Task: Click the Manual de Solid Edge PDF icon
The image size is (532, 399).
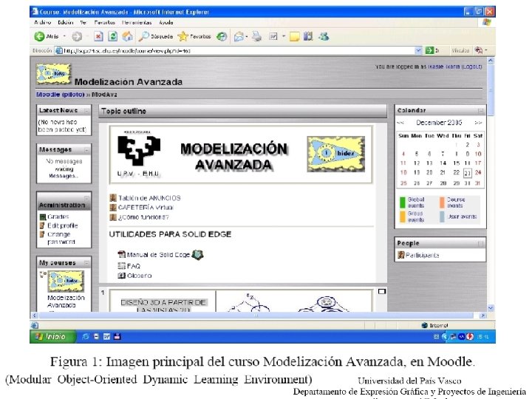Action: (121, 254)
